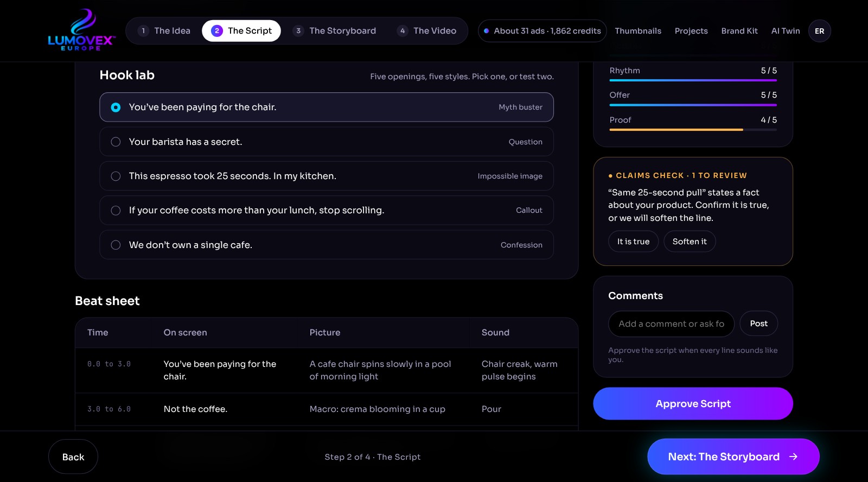Choose the 'This espresso took 25 seconds' hook

point(327,176)
